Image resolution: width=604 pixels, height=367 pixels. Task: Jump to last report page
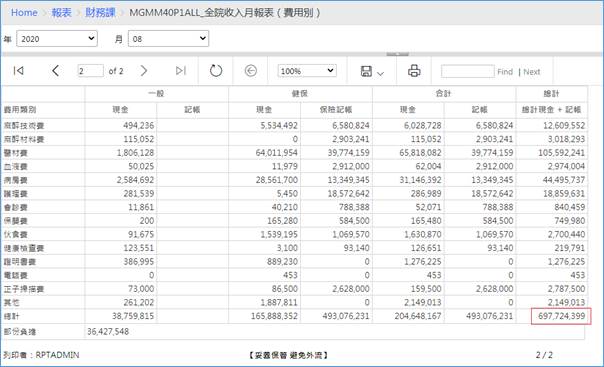coord(181,71)
